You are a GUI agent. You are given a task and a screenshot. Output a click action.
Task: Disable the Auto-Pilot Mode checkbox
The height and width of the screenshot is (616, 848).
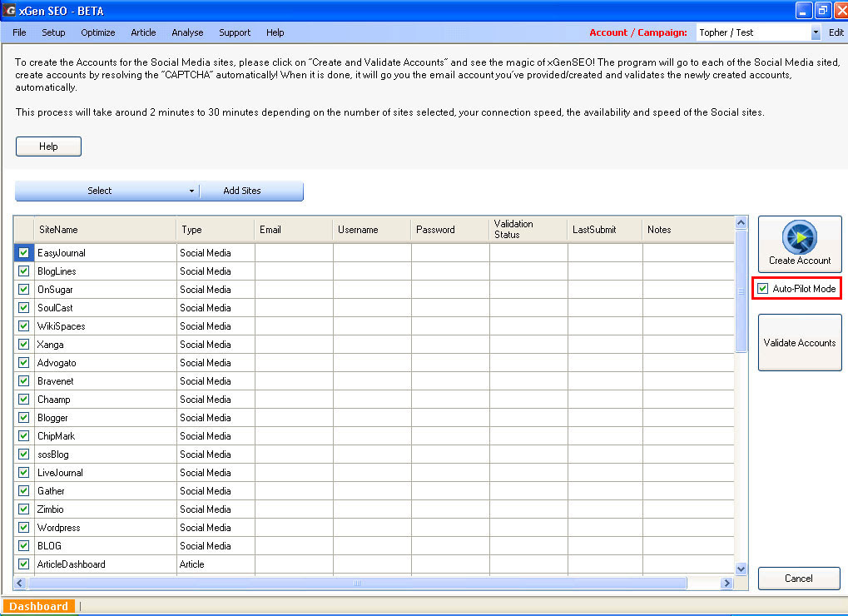(762, 289)
